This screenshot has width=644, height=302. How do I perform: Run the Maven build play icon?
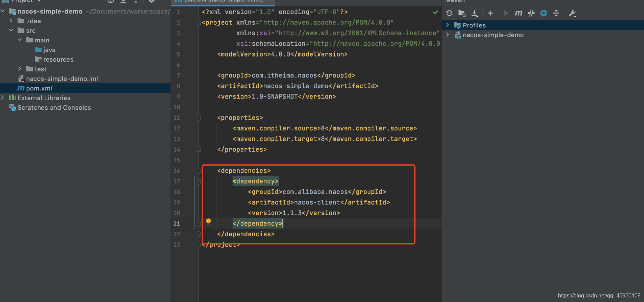point(506,13)
